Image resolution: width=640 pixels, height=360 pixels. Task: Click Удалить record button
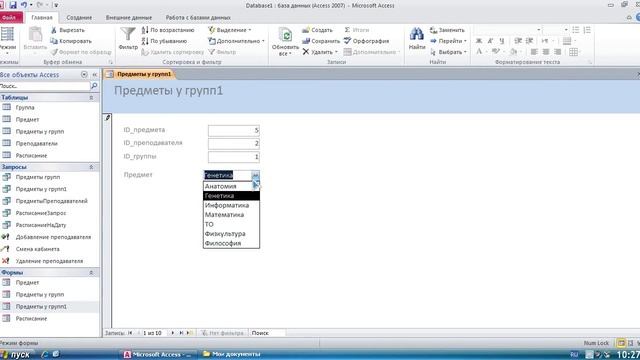(x=320, y=52)
